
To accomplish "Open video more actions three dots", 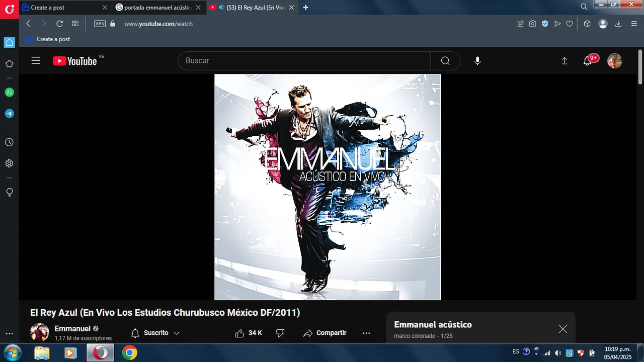I will [366, 333].
